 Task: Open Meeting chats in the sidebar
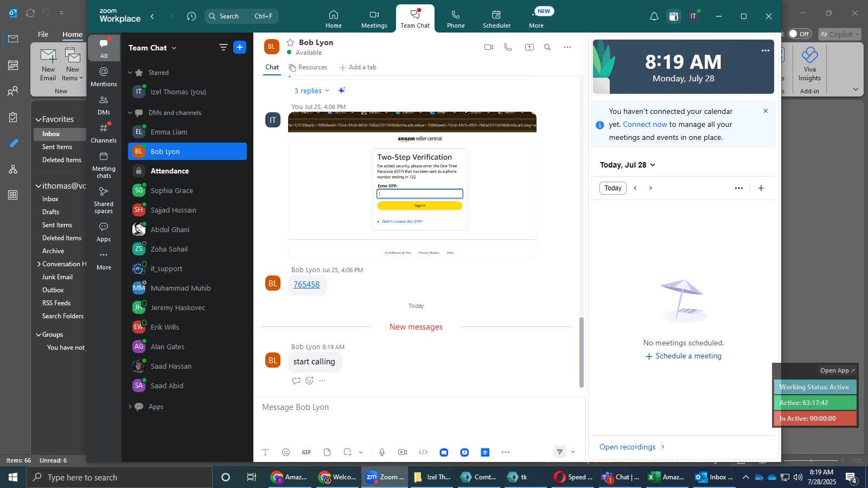104,165
